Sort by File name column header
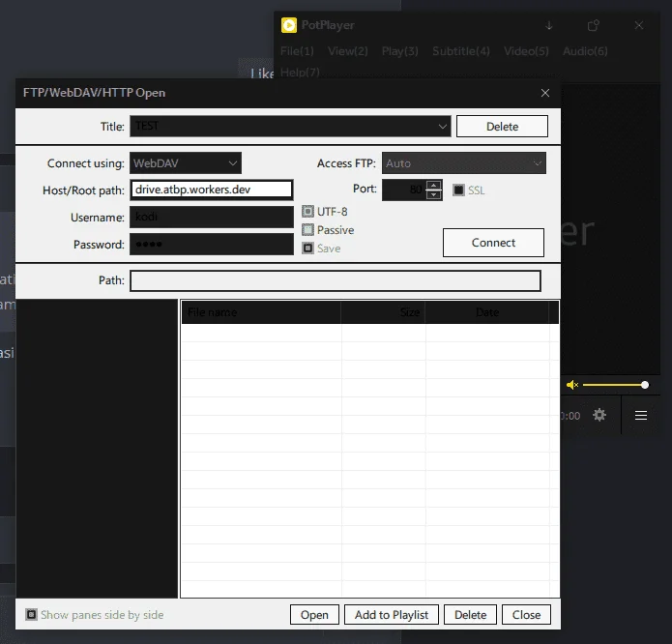The width and height of the screenshot is (672, 644). pyautogui.click(x=261, y=312)
